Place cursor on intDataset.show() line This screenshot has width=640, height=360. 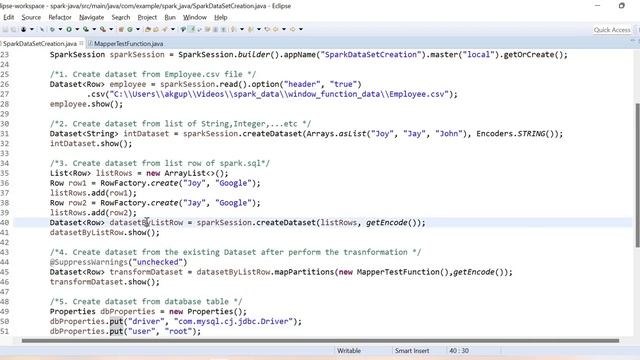point(91,144)
